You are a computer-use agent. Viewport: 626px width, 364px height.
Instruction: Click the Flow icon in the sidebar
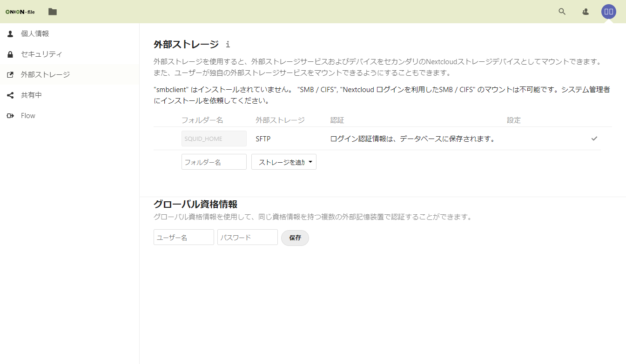click(x=10, y=116)
